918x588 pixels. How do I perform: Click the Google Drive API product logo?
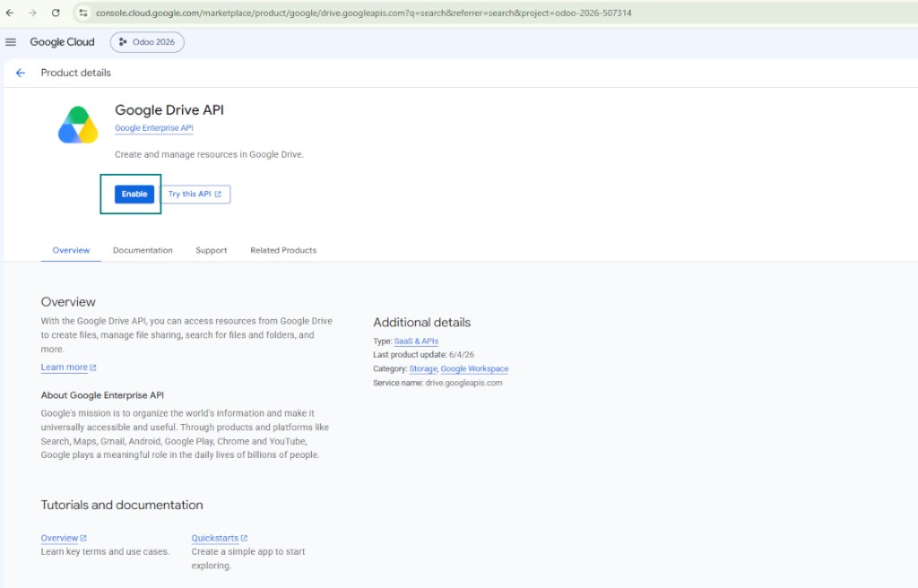[x=78, y=125]
